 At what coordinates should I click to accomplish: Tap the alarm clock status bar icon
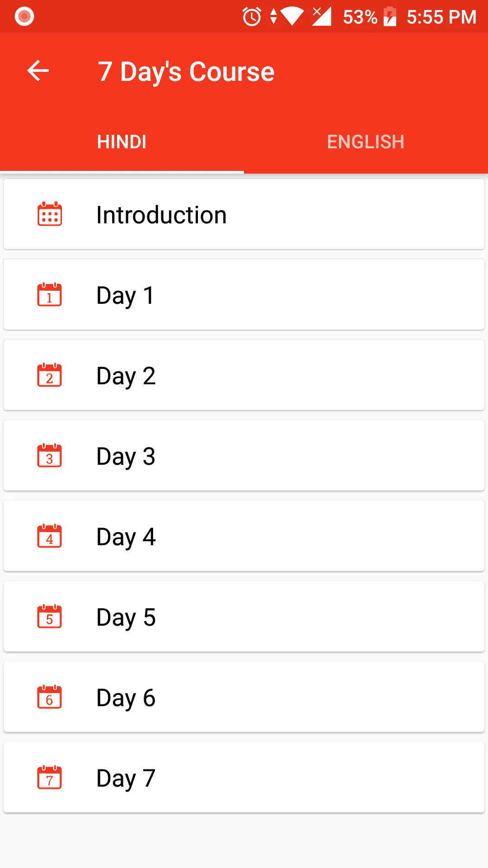point(252,17)
